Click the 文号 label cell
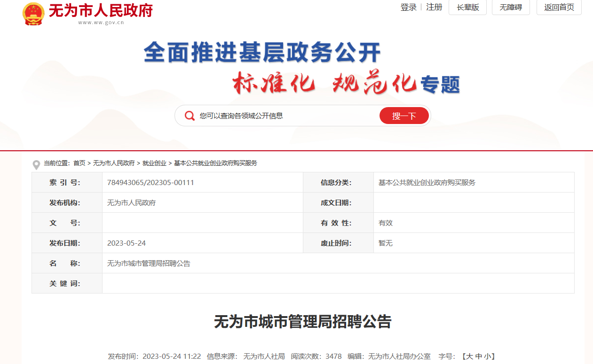This screenshot has width=593, height=364. [67, 223]
